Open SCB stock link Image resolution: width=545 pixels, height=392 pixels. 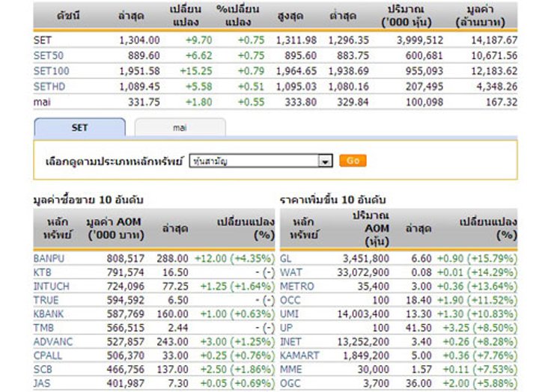[43, 370]
